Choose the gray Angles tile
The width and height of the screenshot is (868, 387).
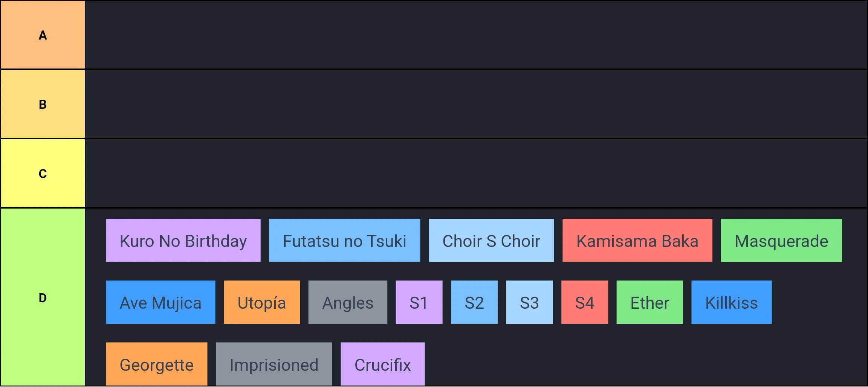tap(348, 302)
